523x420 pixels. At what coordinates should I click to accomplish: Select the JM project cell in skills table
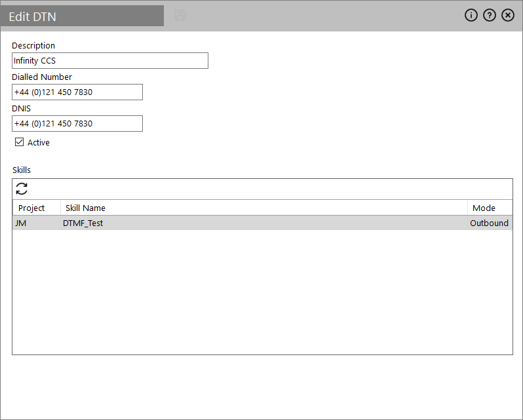[x=21, y=223]
